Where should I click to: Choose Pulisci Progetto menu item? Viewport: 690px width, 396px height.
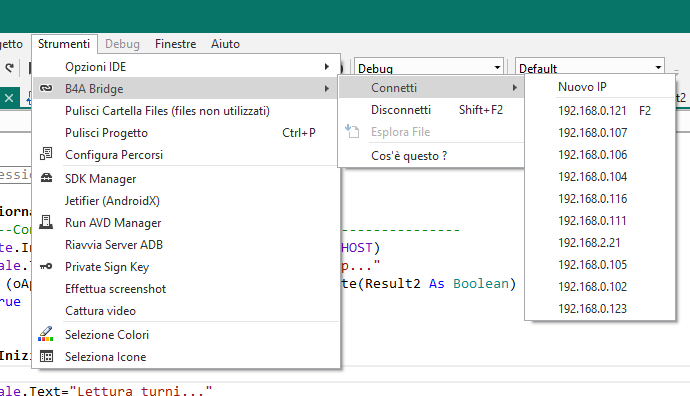tap(186, 132)
